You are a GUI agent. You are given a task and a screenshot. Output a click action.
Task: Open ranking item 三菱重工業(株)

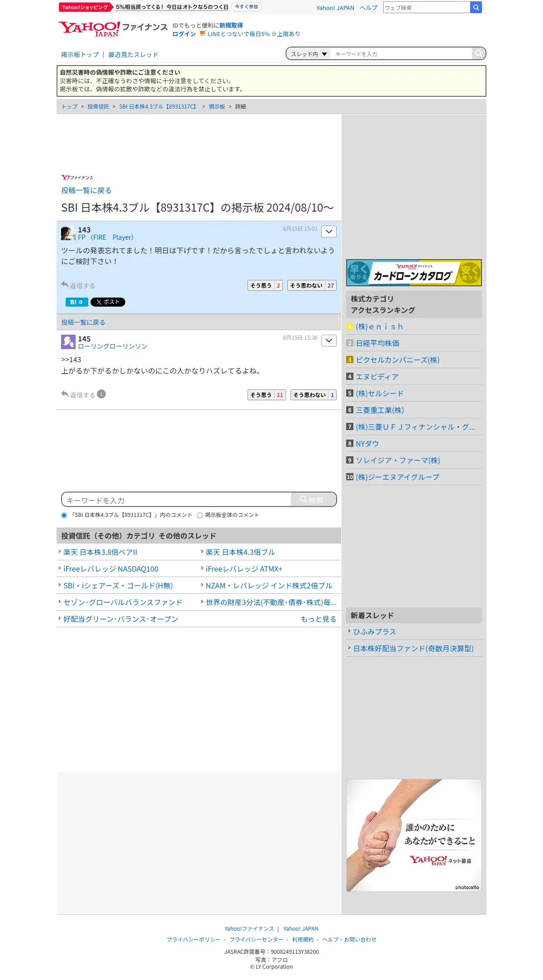pyautogui.click(x=380, y=410)
